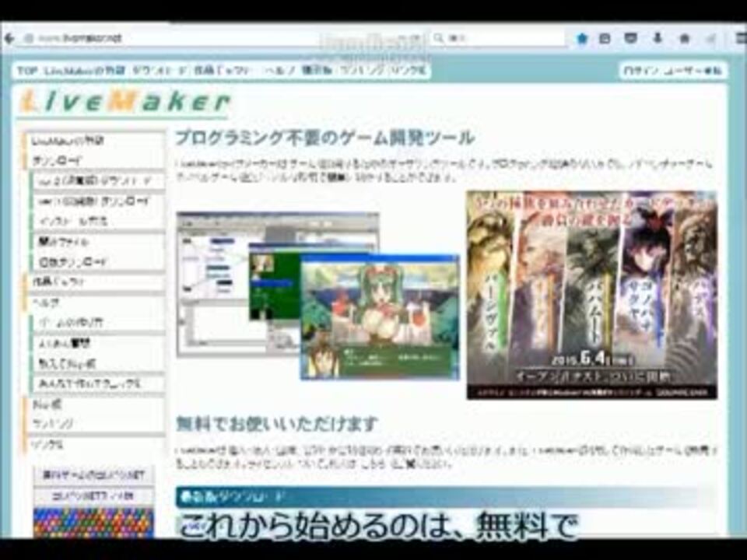This screenshot has width=747, height=560.
Task: Open the sidebar entry below よくある質問
Action: pos(99,363)
